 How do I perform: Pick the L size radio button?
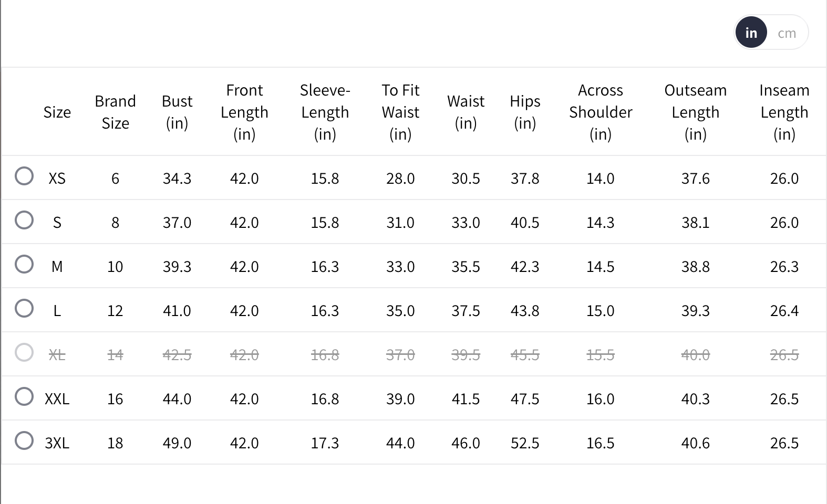tap(24, 309)
